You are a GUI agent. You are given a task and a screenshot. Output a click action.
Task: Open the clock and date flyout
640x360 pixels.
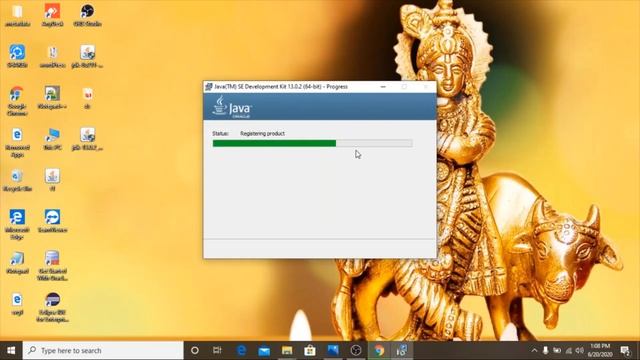click(x=599, y=350)
